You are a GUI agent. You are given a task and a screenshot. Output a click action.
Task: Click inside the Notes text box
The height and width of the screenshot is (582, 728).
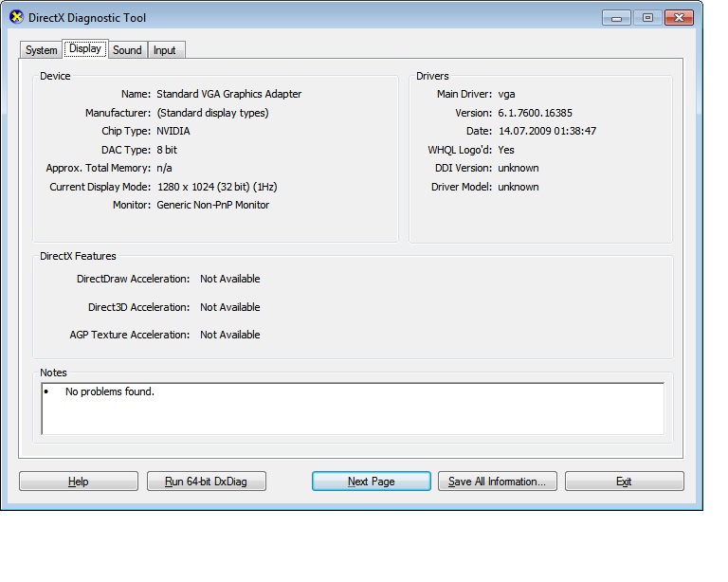(x=353, y=409)
